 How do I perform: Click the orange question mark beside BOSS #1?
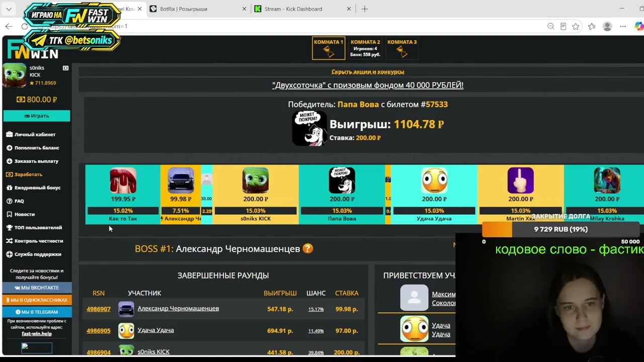point(307,249)
